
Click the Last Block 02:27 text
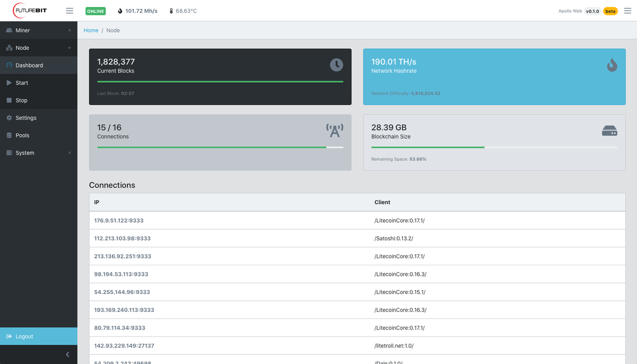coord(116,93)
